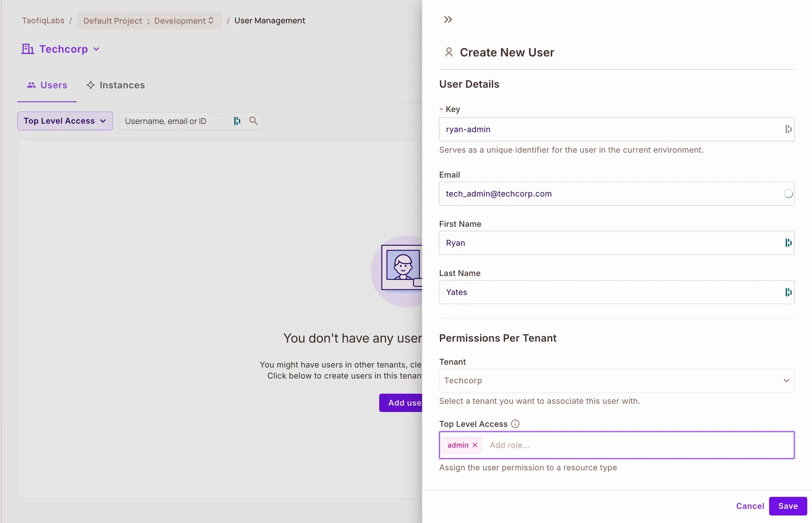Focus the Email input field

click(611, 194)
